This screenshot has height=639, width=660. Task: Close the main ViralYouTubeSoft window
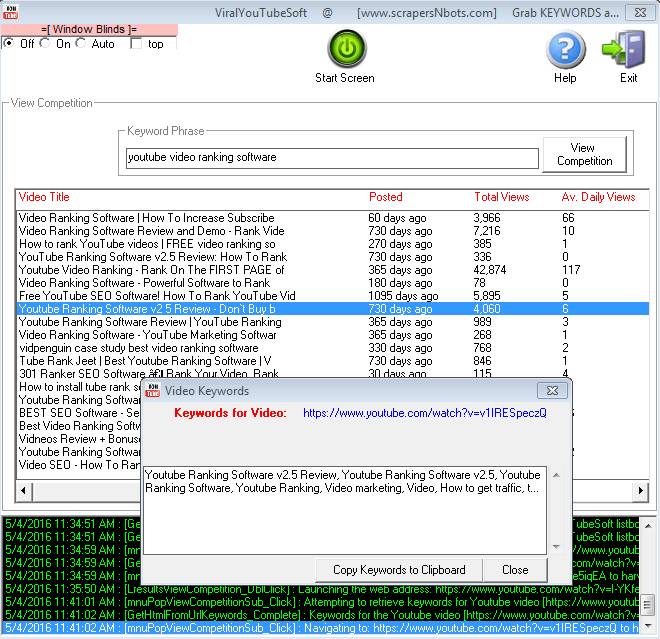[640, 13]
